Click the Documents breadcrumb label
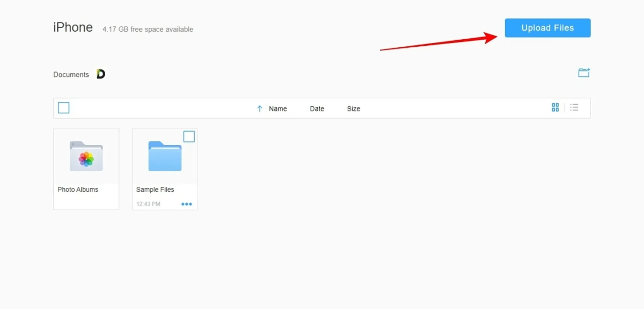Screen dimensions: 644x309 [x=71, y=75]
